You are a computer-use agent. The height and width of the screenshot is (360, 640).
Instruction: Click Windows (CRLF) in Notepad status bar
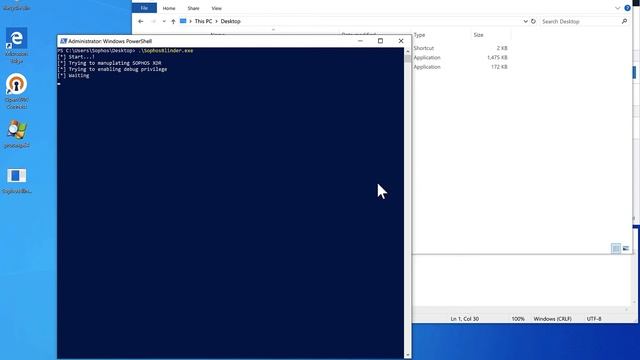(552, 319)
